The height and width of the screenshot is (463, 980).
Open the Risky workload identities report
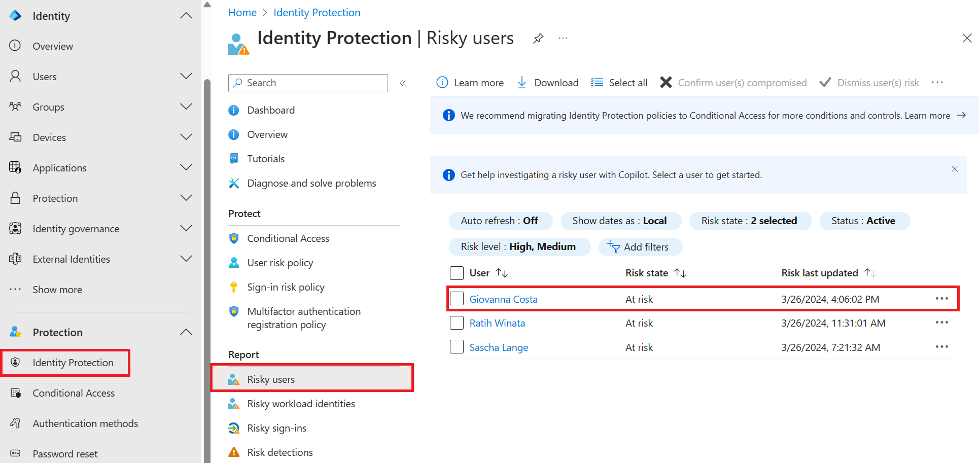300,403
